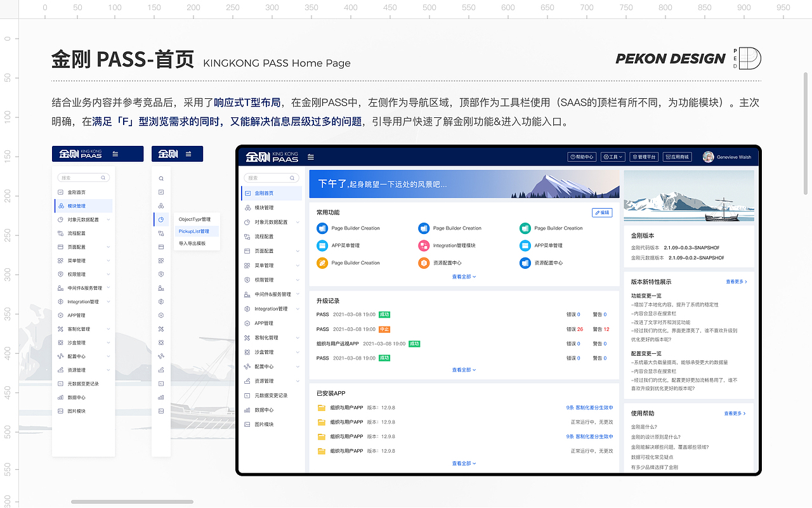Viewport: 812px width, 508px height.
Task: Click the orange 资源配置中心 icon
Action: click(x=423, y=263)
